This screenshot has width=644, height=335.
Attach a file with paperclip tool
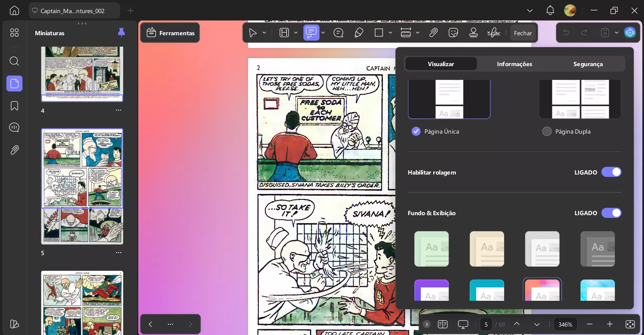click(433, 33)
